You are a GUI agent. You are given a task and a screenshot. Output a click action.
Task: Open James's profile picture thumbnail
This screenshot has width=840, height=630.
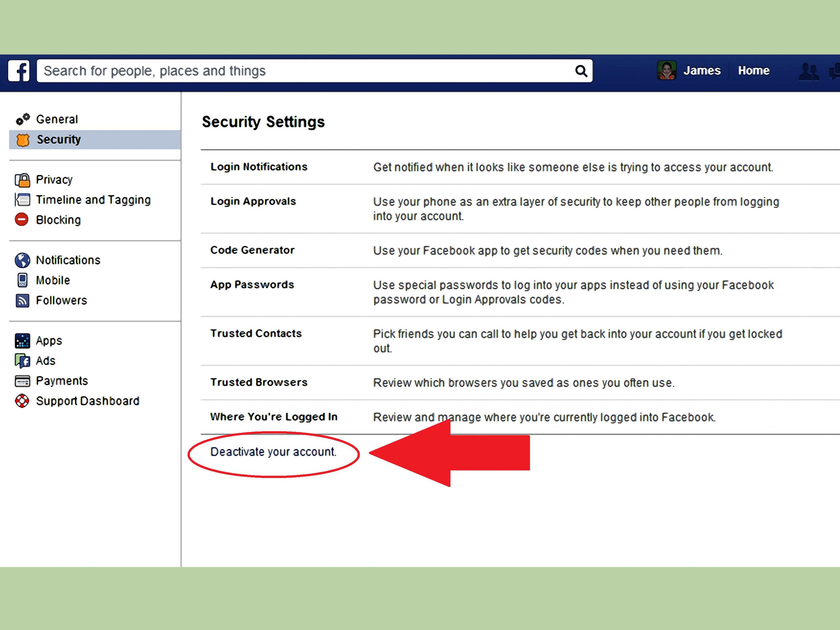coord(666,70)
